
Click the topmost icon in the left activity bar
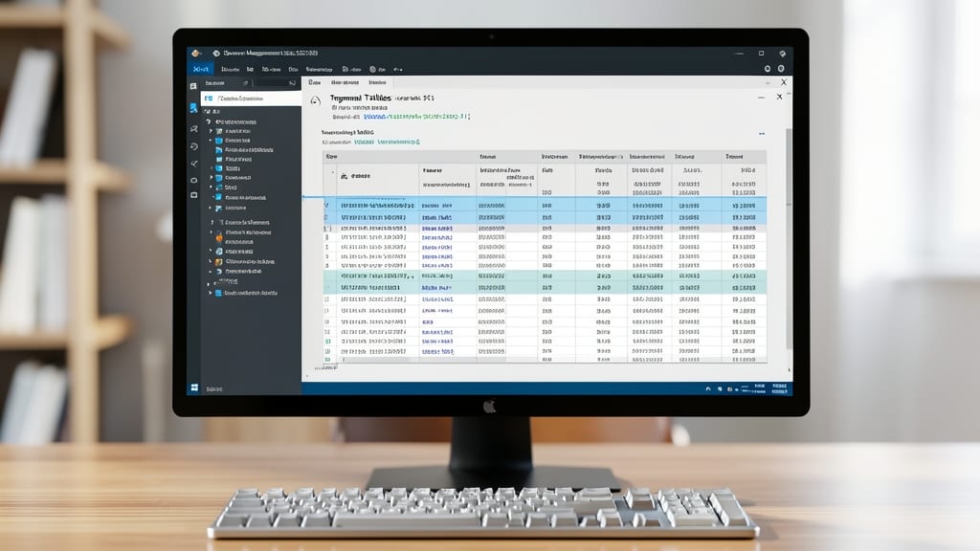pyautogui.click(x=193, y=85)
